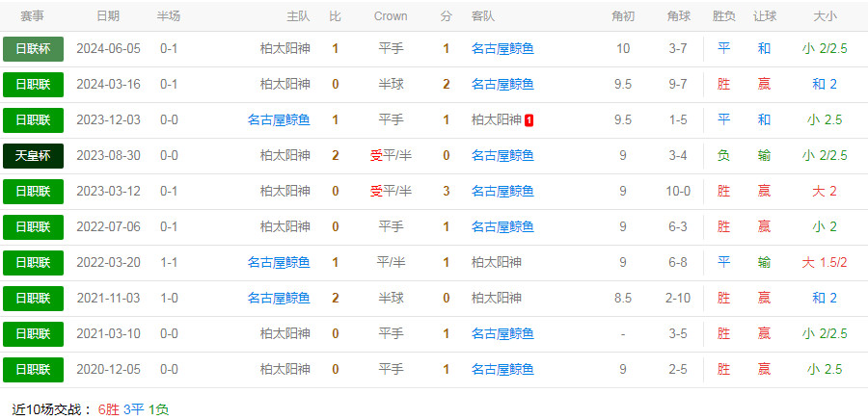This screenshot has width=868, height=420.
Task: Click the dark green 天皇杯 badge
Action: point(33,156)
